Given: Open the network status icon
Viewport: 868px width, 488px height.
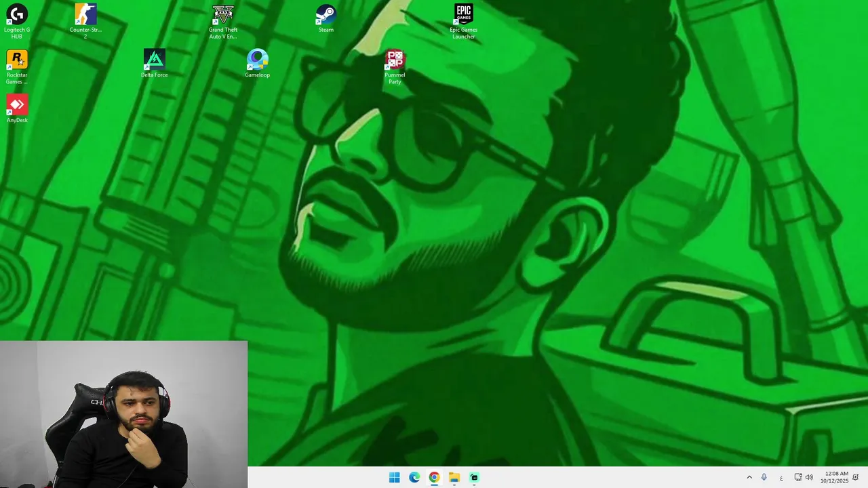Looking at the screenshot, I should 798,478.
